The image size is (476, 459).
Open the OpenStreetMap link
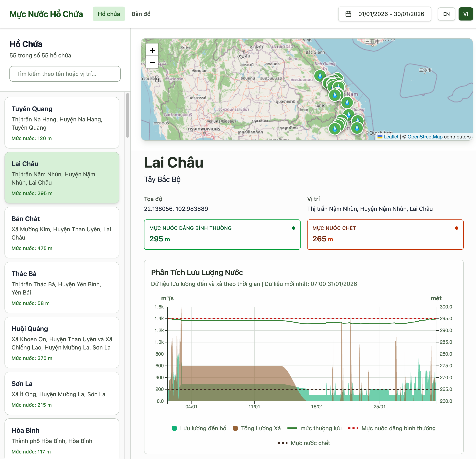[x=425, y=137]
